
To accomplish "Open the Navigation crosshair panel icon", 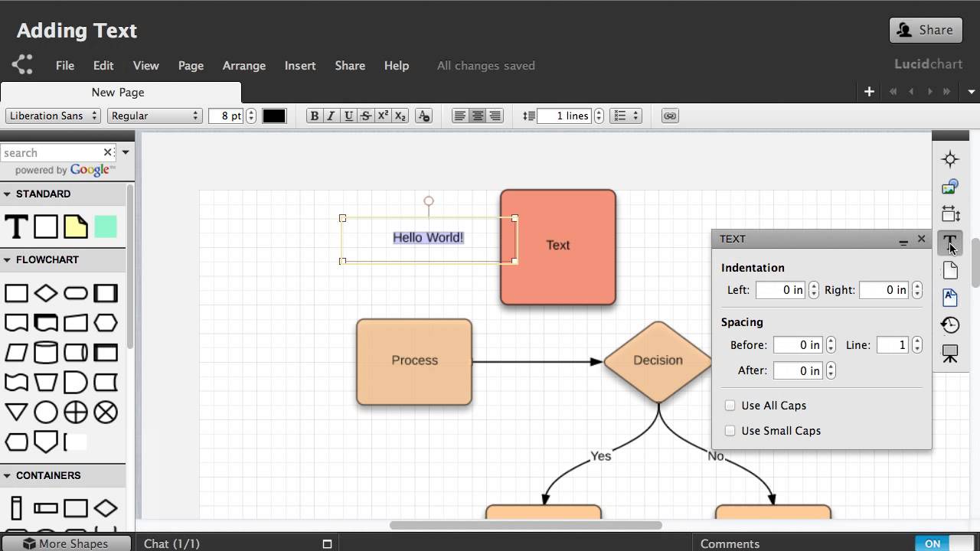I will (950, 159).
